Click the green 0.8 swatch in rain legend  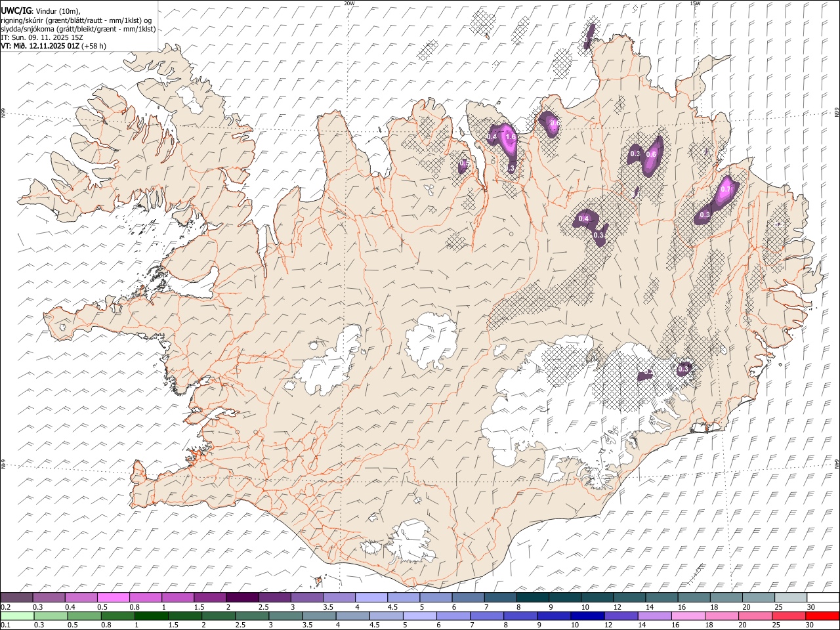point(118,616)
